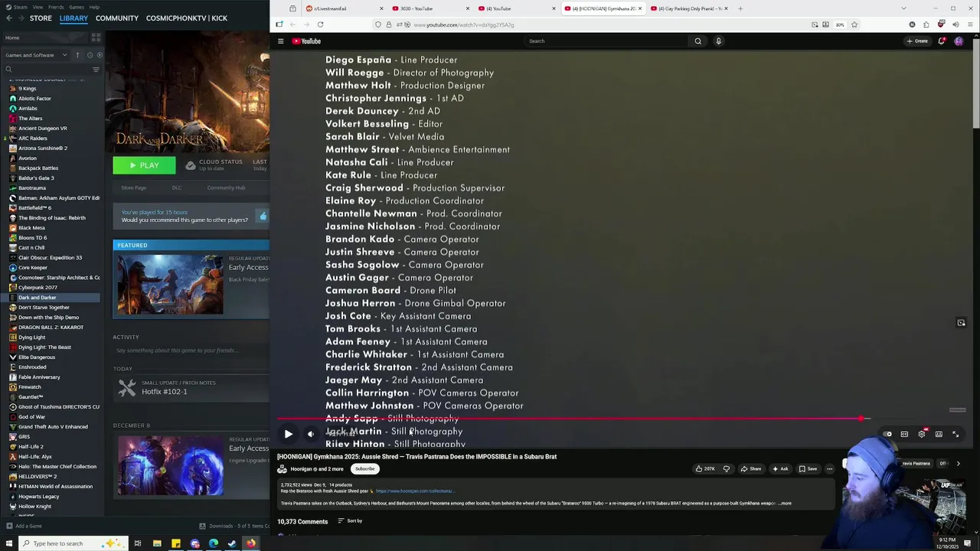Viewport: 980px width, 551px height.
Task: Play the YouTube video
Action: tap(289, 434)
